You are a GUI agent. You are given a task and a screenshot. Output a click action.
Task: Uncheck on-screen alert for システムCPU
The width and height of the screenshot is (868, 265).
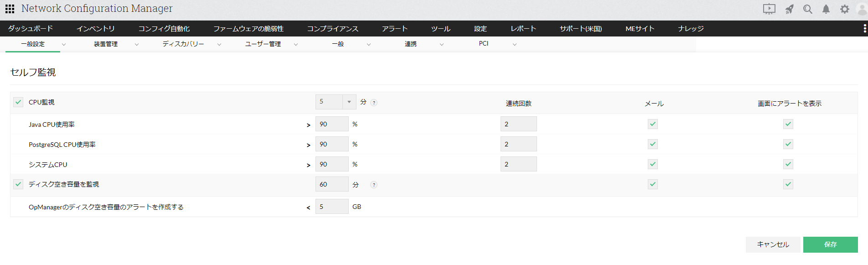point(788,164)
